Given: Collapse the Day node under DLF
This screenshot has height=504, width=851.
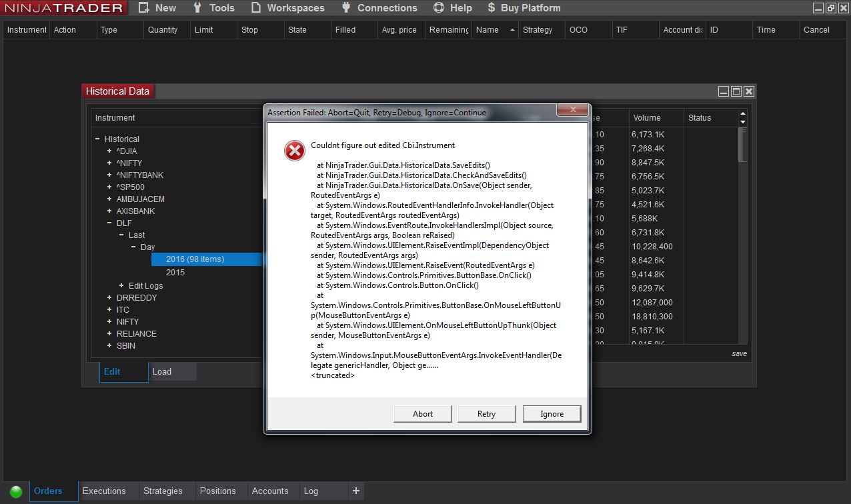Looking at the screenshot, I should [134, 247].
